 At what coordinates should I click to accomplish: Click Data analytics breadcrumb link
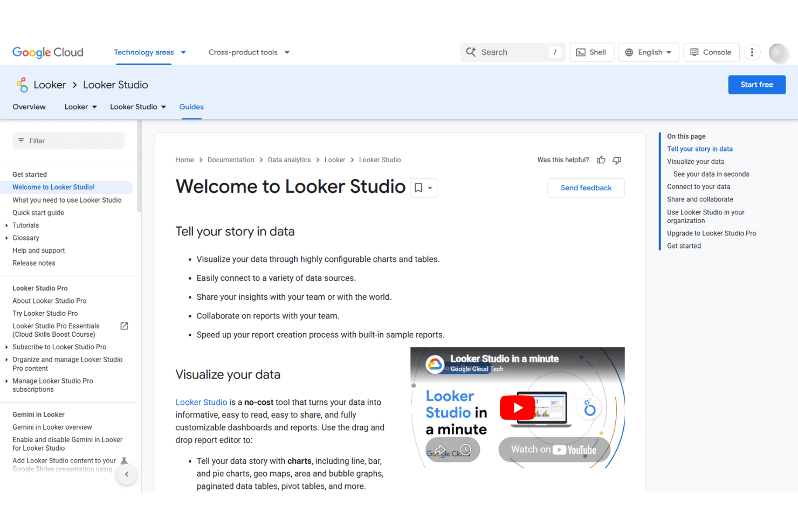[x=289, y=160]
